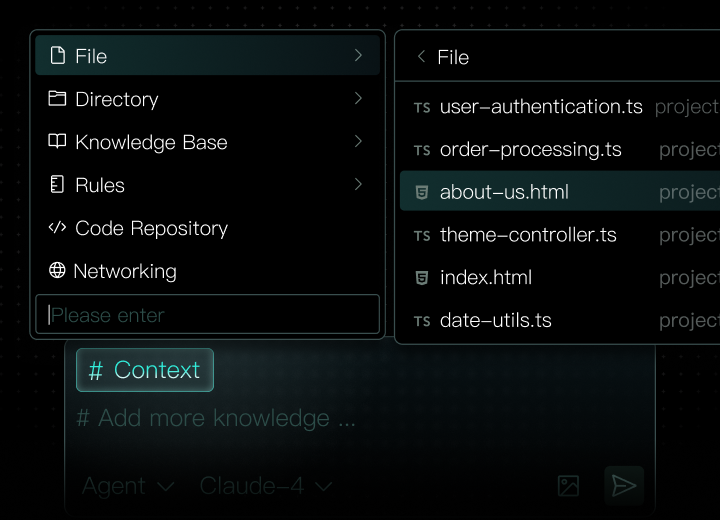The image size is (720, 520).
Task: Choose user-authentication.ts in the file list
Action: coord(541,106)
